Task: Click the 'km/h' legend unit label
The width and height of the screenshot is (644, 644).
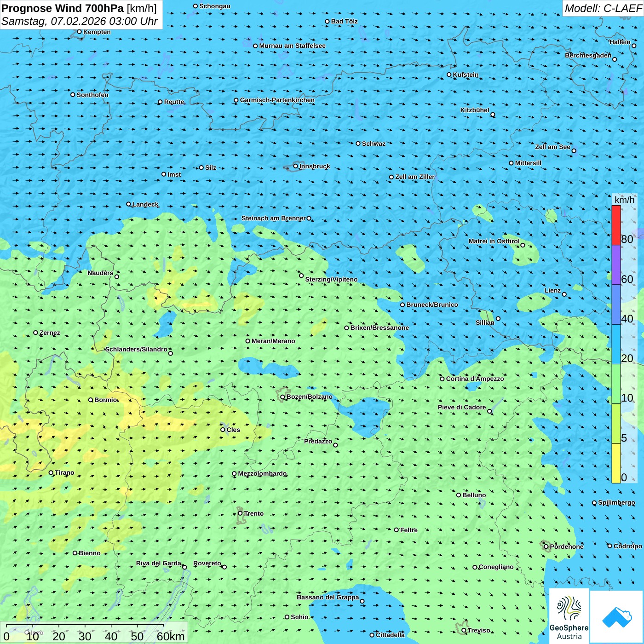Action: pos(624,200)
